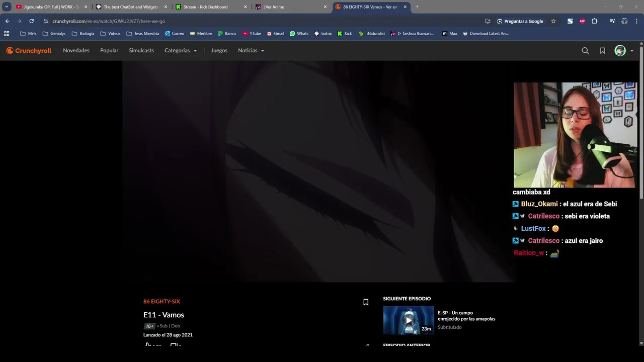Open the Download Latest An... bookmark
The height and width of the screenshot is (362, 644).
pyautogui.click(x=485, y=34)
